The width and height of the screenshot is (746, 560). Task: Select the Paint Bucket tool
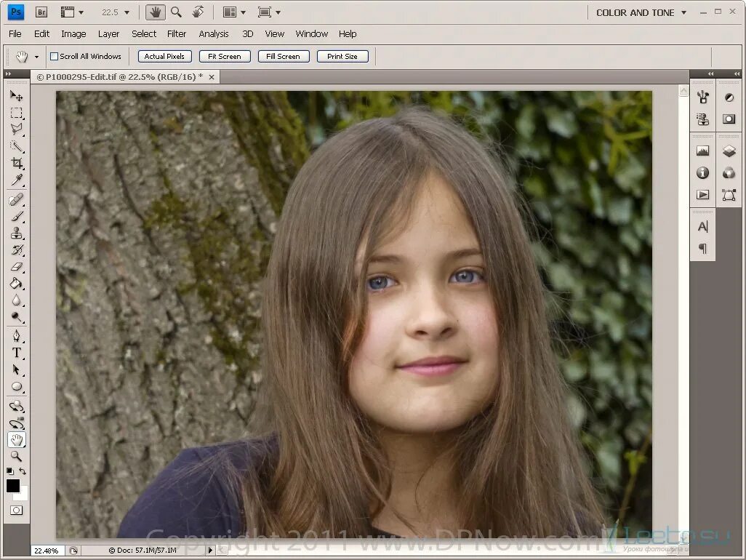(x=17, y=284)
